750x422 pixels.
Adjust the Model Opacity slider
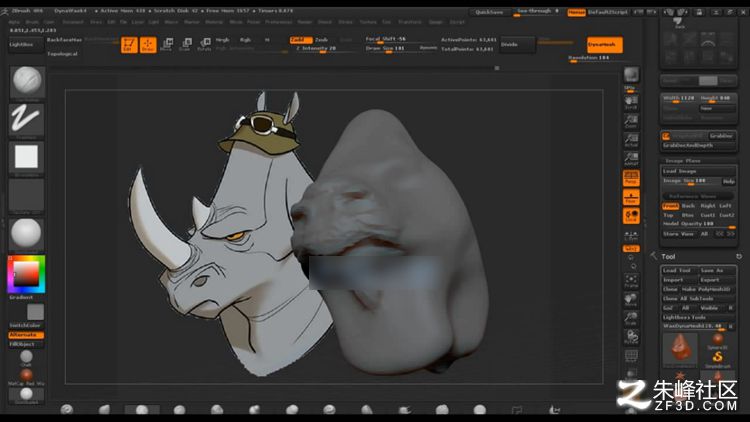(698, 224)
